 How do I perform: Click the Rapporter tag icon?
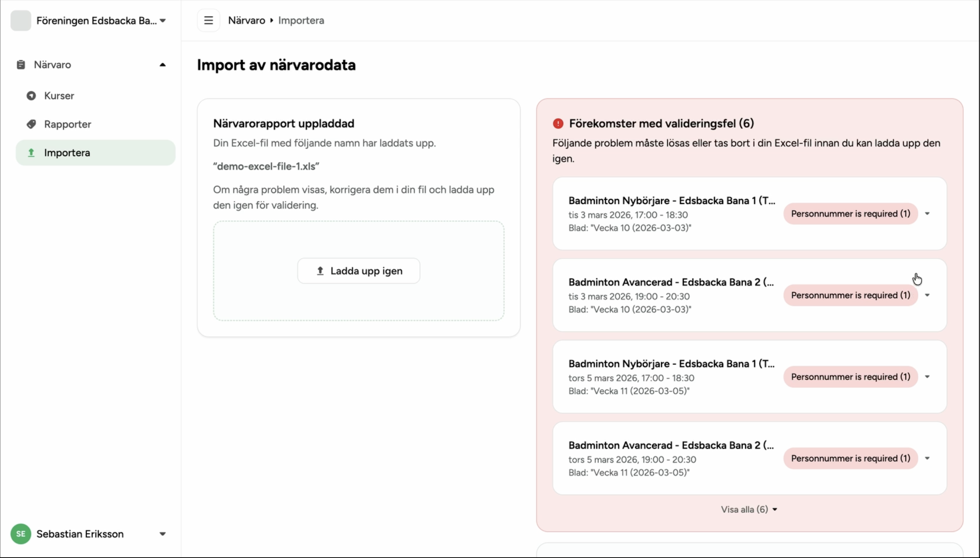pyautogui.click(x=31, y=124)
